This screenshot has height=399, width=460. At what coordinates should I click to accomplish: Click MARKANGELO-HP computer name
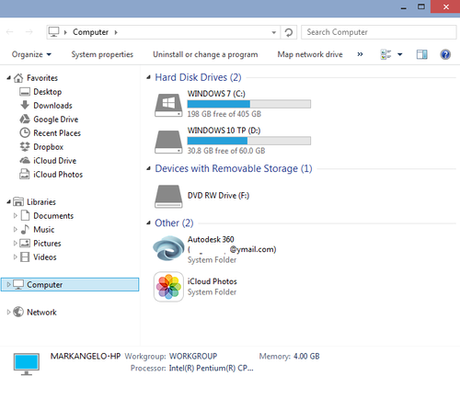[85, 356]
